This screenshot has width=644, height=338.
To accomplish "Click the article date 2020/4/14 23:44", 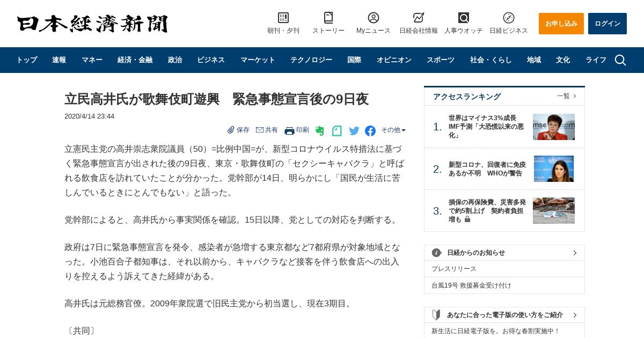I will point(89,116).
